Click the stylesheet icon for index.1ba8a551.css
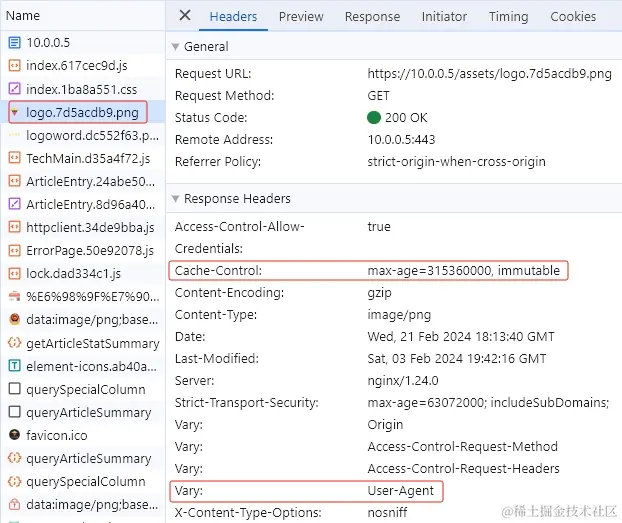The height and width of the screenshot is (523, 622). 14,89
